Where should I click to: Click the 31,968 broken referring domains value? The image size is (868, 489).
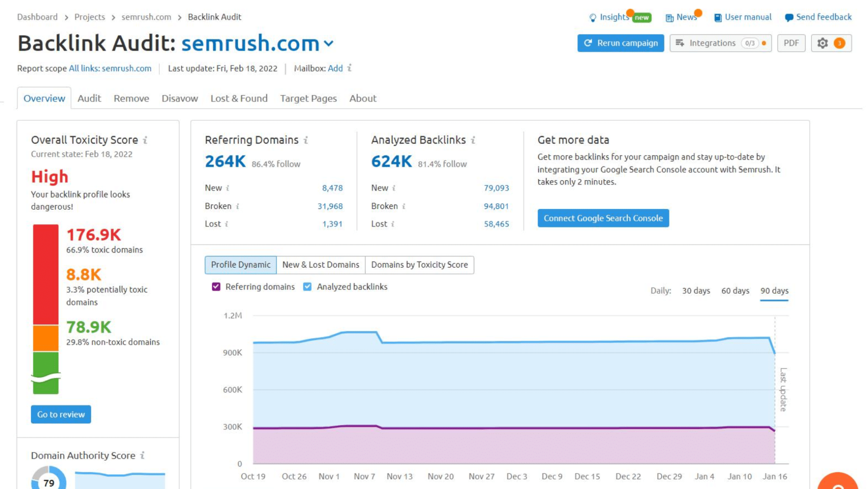click(330, 206)
